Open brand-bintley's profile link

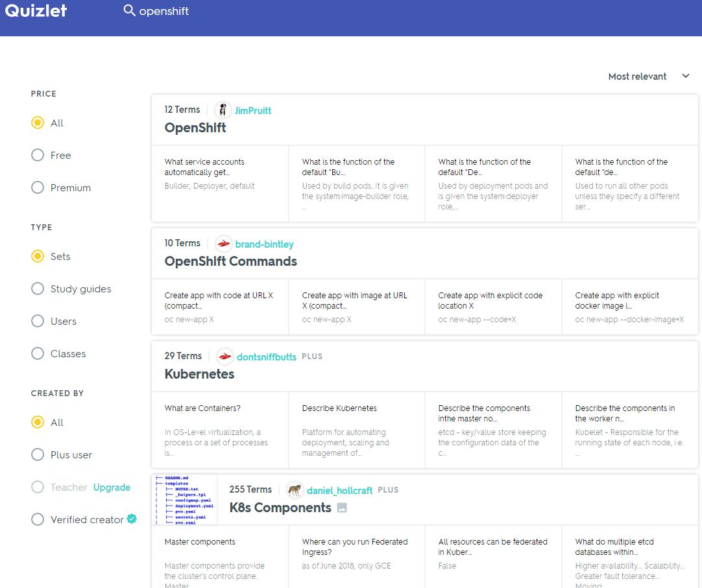(265, 244)
